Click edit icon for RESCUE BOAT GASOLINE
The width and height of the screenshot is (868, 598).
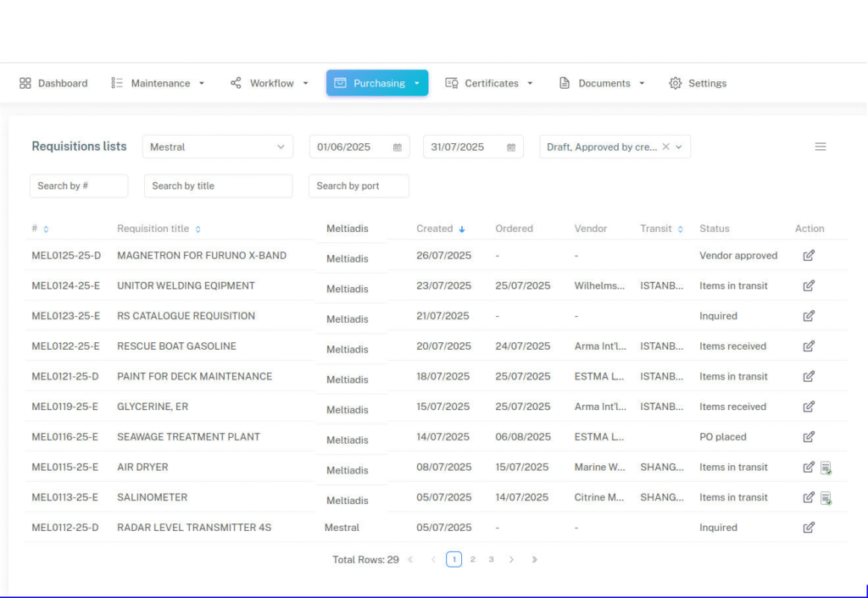click(809, 346)
